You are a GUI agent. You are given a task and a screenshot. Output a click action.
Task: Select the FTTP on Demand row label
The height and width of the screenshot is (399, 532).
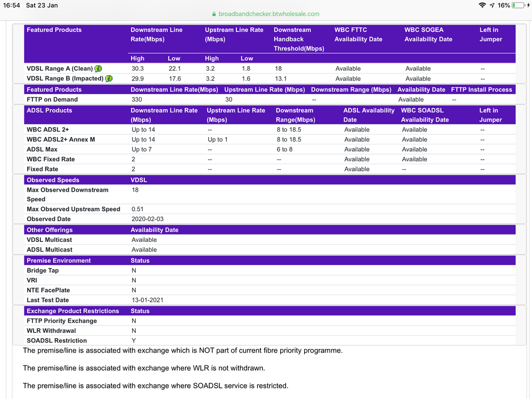(x=52, y=100)
